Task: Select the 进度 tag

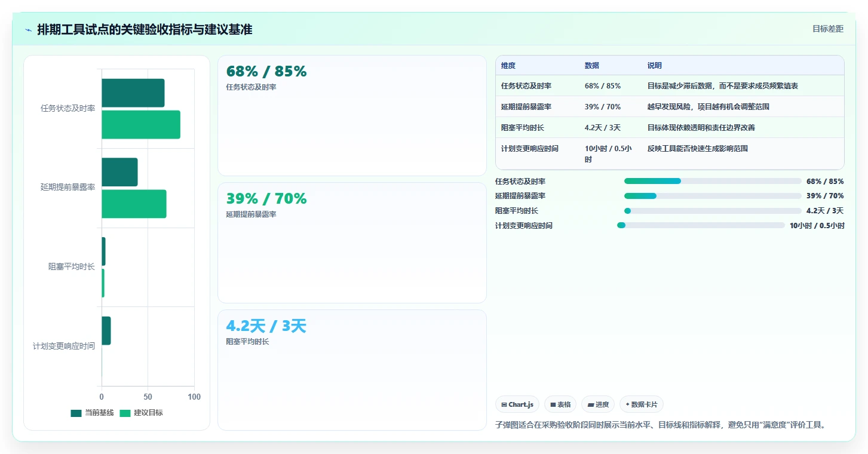Action: (598, 404)
